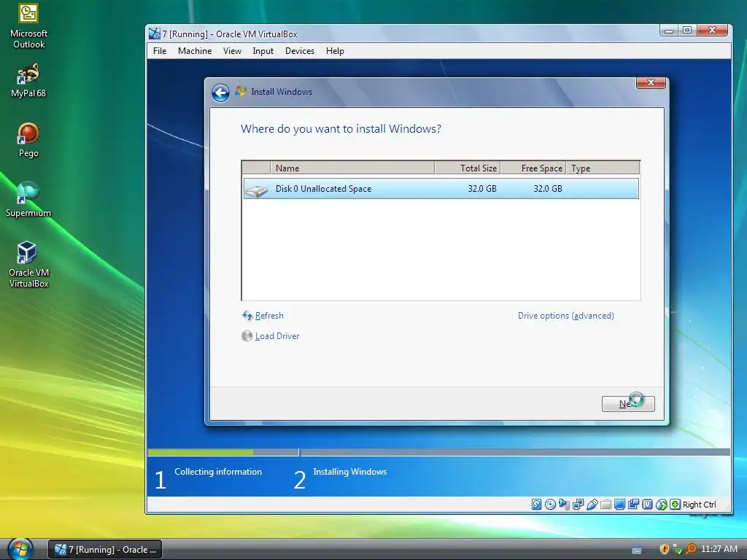This screenshot has height=560, width=747.
Task: Open the Supermium desktop shortcut
Action: coord(28,200)
